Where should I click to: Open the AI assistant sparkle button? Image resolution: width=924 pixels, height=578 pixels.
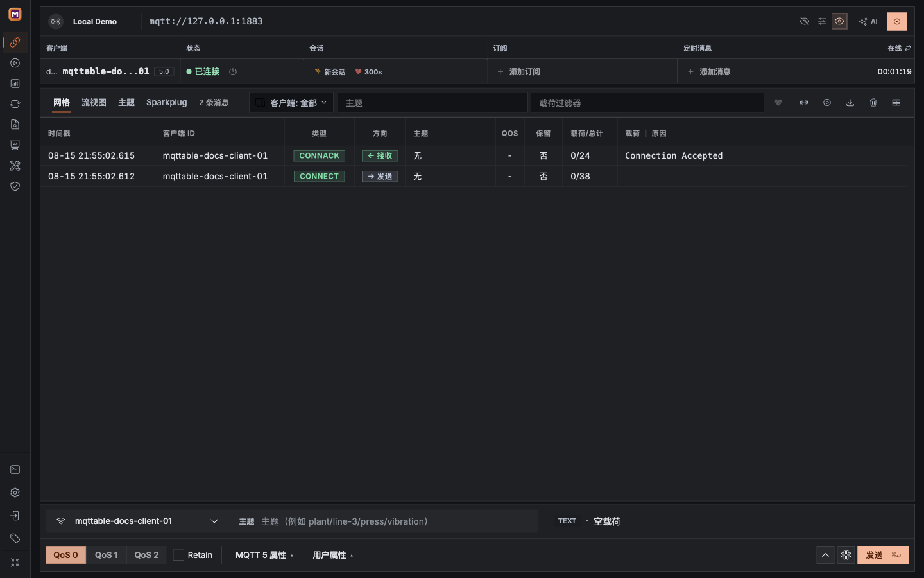[868, 21]
